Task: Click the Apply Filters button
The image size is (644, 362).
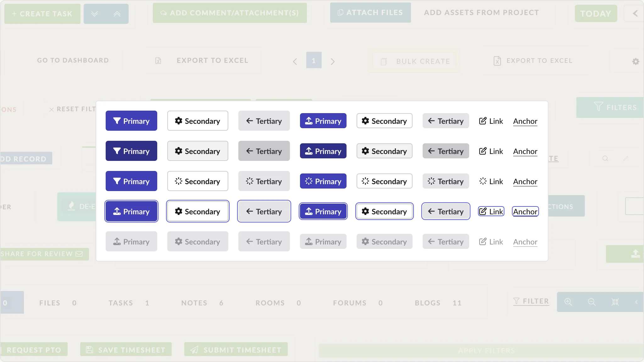Action: point(481,350)
